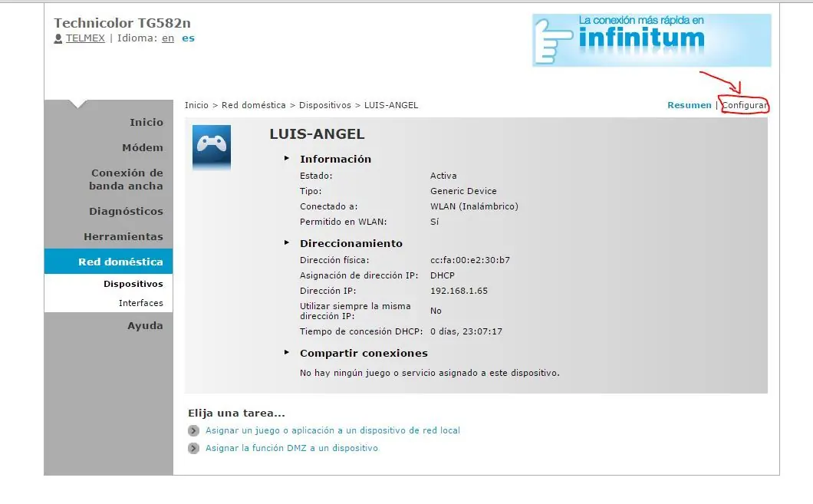This screenshot has height=504, width=813.
Task: Click the Asignación de dirección IP label
Action: [x=359, y=275]
